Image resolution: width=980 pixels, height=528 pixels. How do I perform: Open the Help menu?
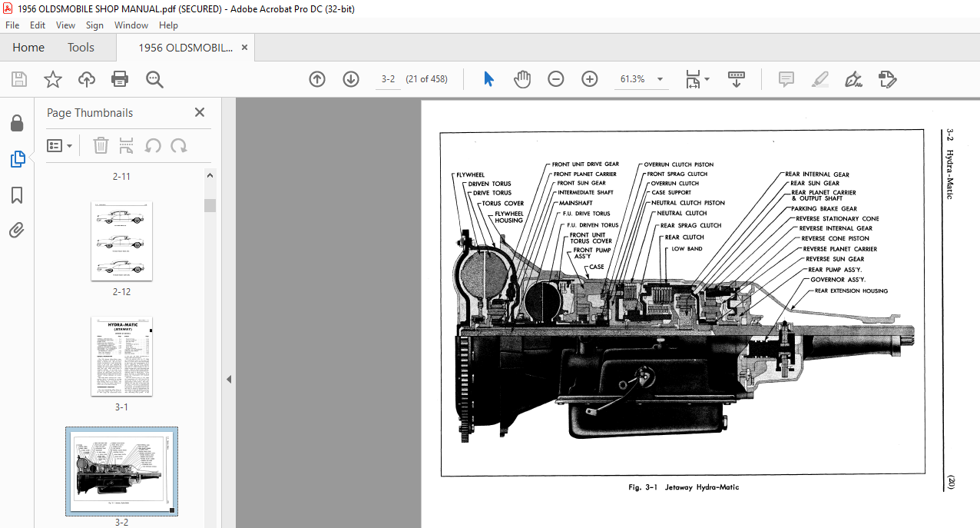168,25
